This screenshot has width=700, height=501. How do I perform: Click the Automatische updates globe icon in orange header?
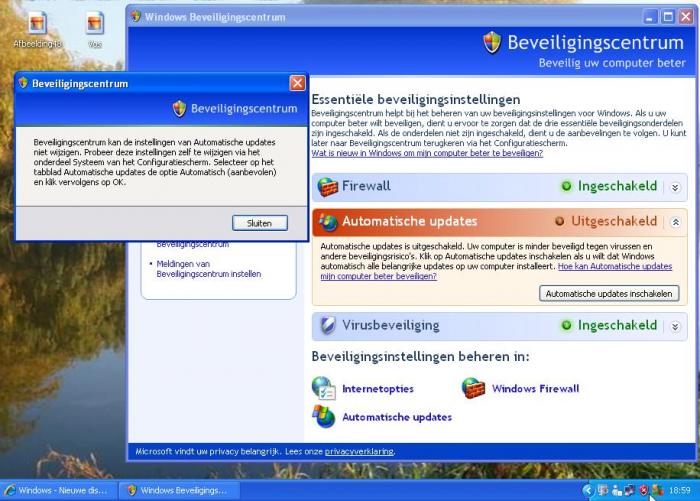tap(328, 222)
